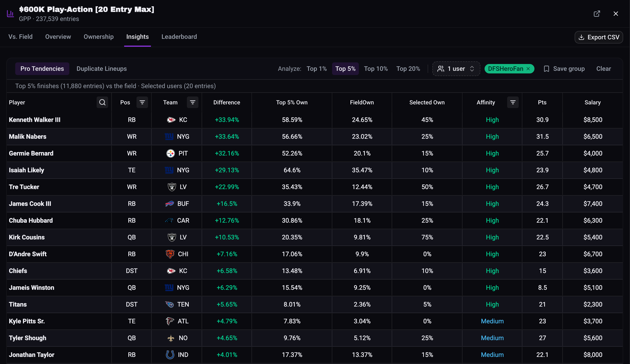630x364 pixels.
Task: Remove the DFSHeroFan user chip
Action: coord(528,69)
